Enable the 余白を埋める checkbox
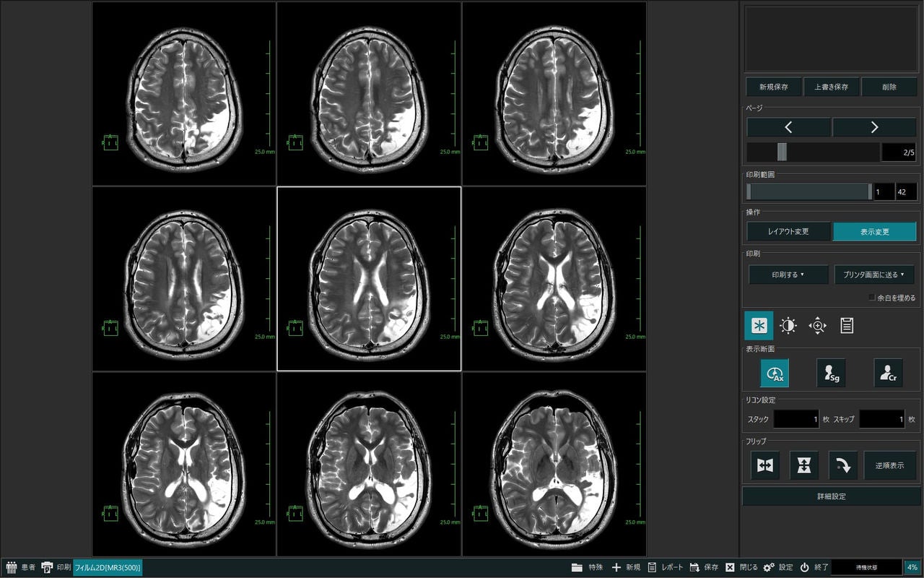Viewport: 924px width, 578px height. tap(872, 297)
